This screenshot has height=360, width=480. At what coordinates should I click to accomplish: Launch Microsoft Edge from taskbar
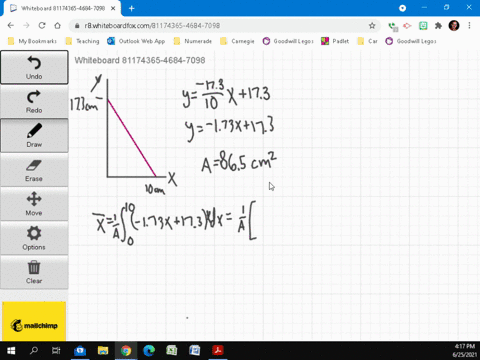pos(149,351)
